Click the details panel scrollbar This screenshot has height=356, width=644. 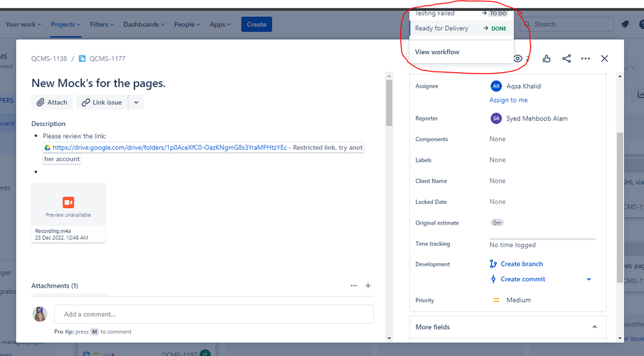(x=620, y=208)
